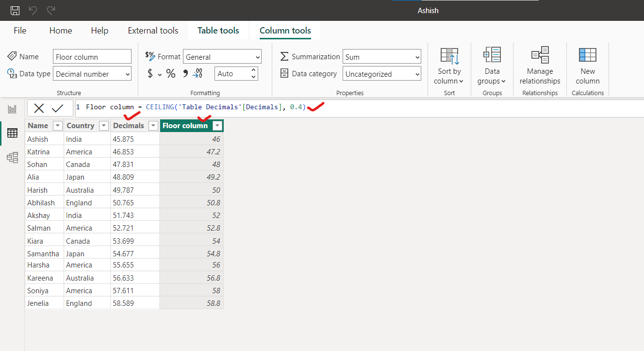Cancel formula with the X button

click(x=39, y=108)
